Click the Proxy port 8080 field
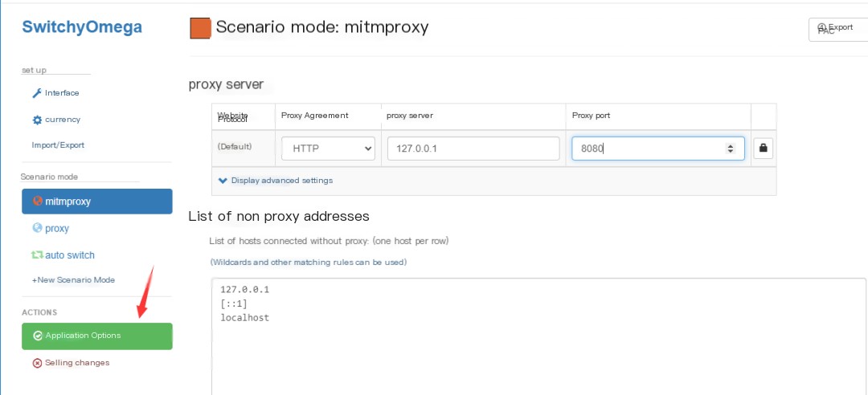This screenshot has height=395, width=868. pyautogui.click(x=658, y=149)
